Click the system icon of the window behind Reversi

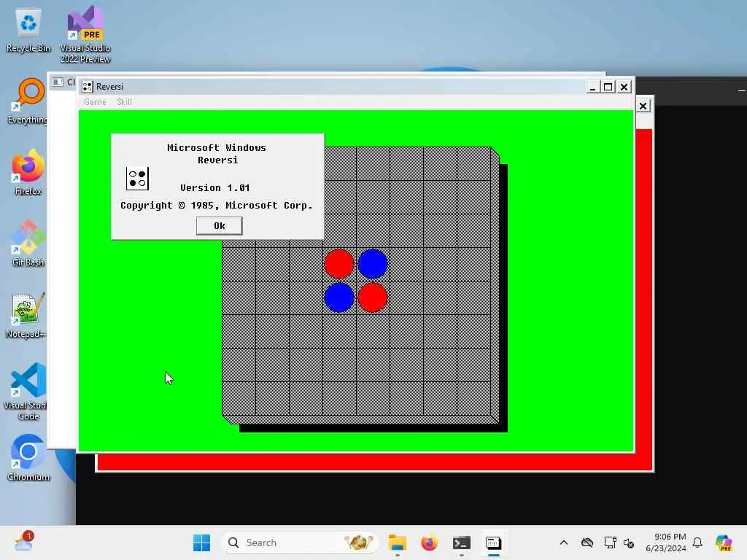coord(58,82)
